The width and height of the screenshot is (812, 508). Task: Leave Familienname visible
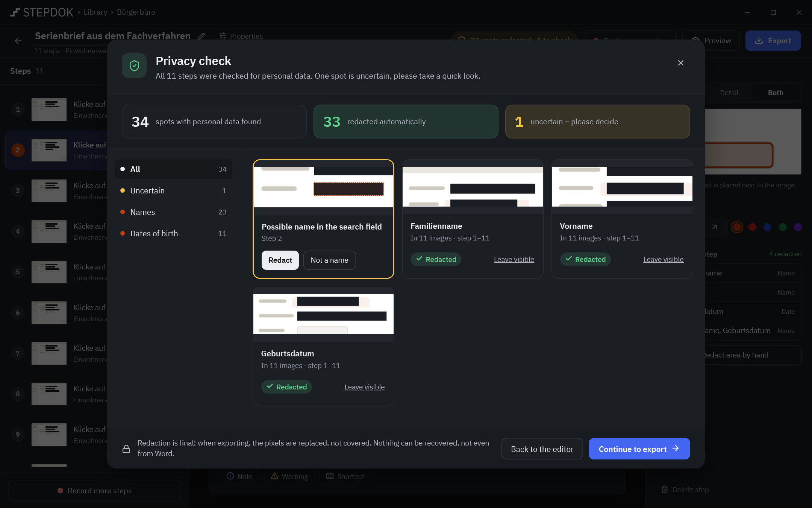click(x=514, y=259)
